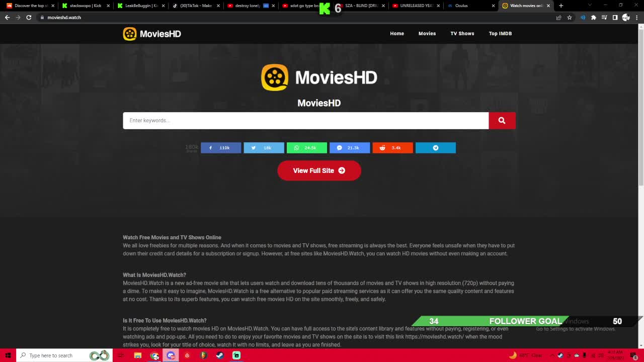Share via the Reddit 3.4k button

392,148
